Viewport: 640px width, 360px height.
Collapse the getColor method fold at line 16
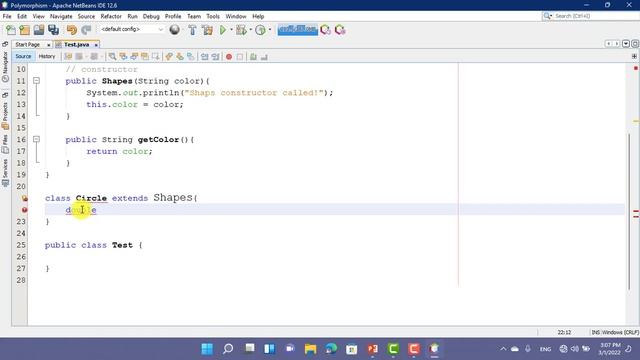pos(36,139)
